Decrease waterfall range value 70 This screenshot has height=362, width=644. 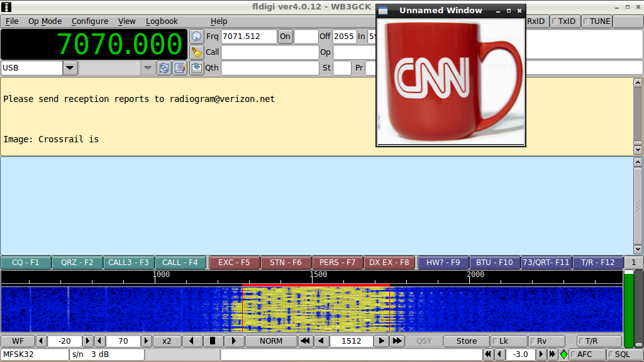[x=99, y=341]
